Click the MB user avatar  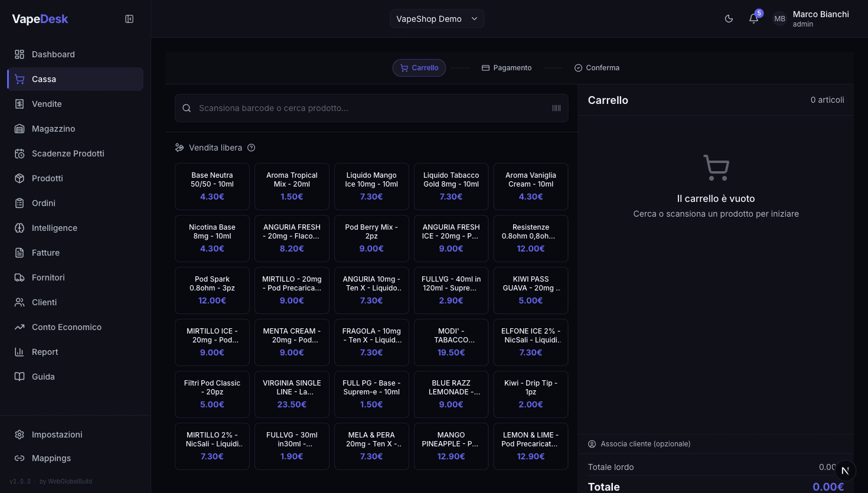point(779,19)
